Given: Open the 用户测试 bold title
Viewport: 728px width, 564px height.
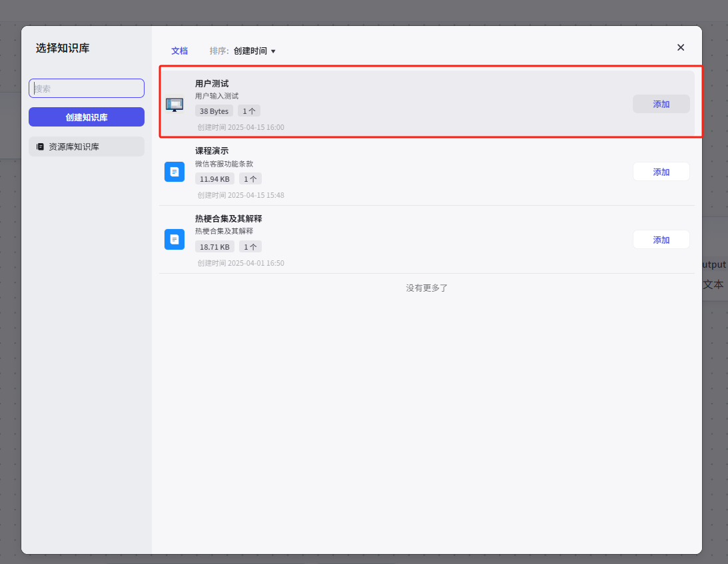Looking at the screenshot, I should [212, 83].
